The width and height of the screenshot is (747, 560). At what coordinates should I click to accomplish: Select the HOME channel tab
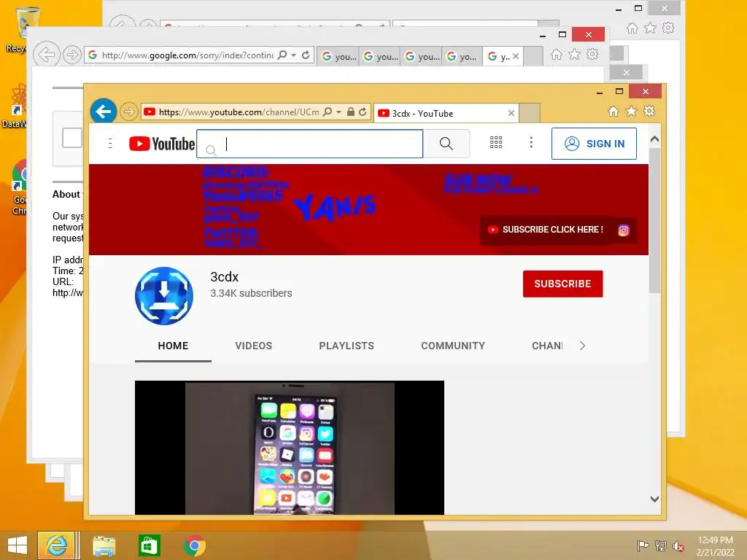[173, 346]
